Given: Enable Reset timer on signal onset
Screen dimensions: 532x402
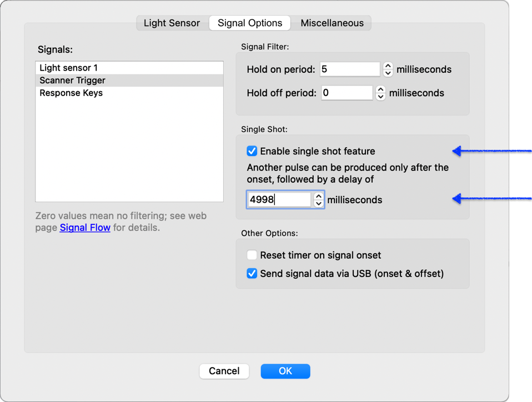Looking at the screenshot, I should (x=252, y=255).
